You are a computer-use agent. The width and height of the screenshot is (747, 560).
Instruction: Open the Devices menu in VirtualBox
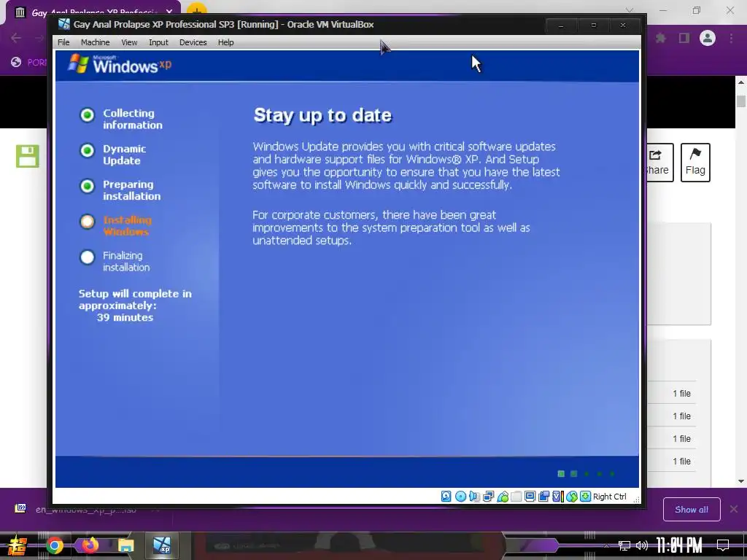click(193, 42)
